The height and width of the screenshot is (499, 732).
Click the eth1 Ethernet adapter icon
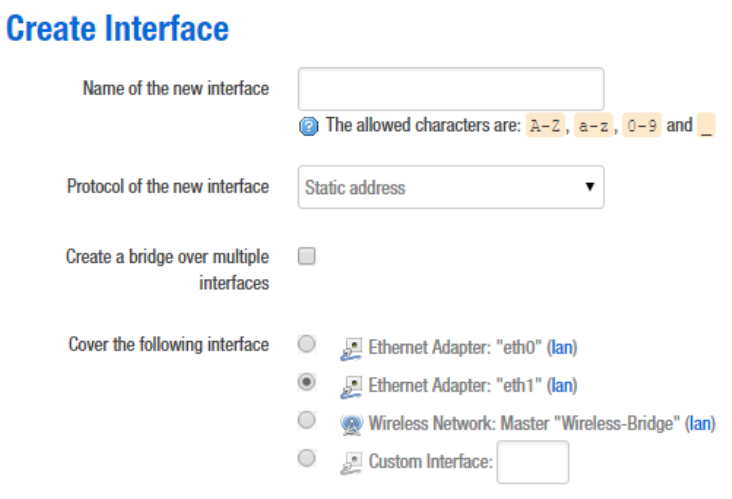[351, 385]
